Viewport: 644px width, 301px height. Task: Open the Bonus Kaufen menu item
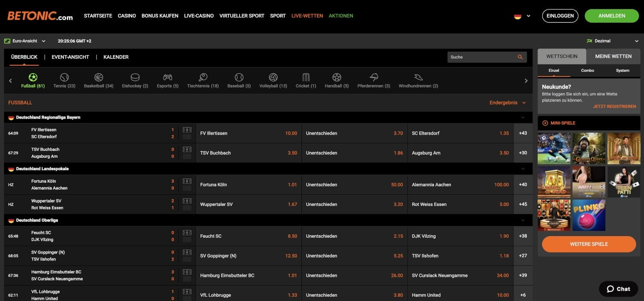tap(160, 16)
